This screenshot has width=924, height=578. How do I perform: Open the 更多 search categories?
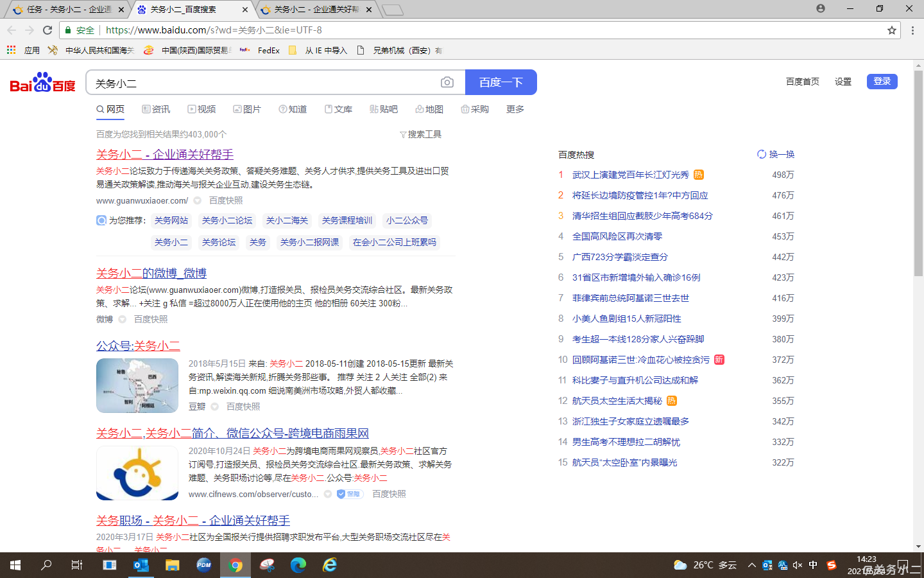(x=515, y=109)
